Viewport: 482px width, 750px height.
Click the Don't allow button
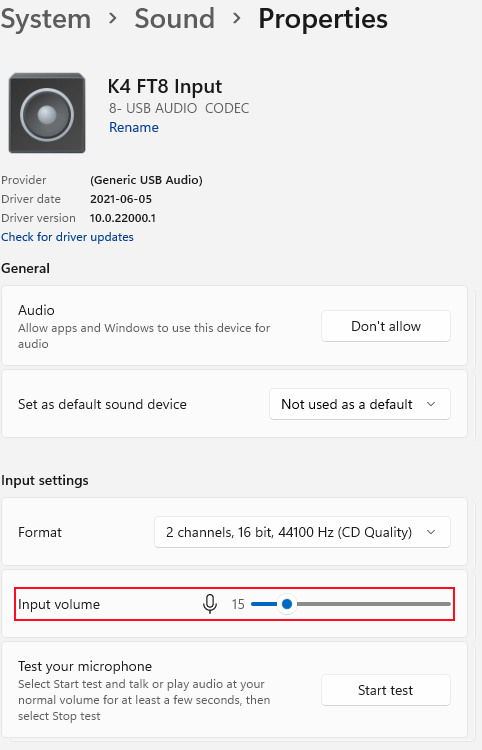tap(386, 326)
